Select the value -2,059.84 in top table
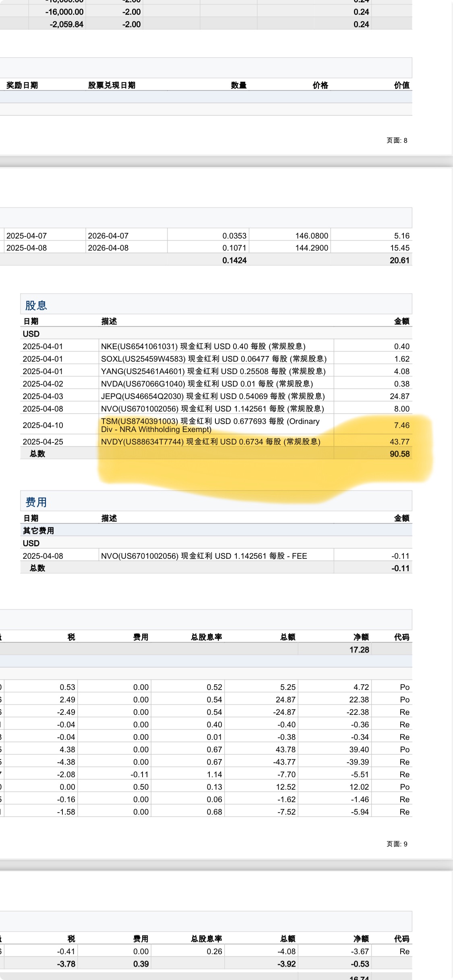Screen dimensions: 453x980 [x=66, y=25]
